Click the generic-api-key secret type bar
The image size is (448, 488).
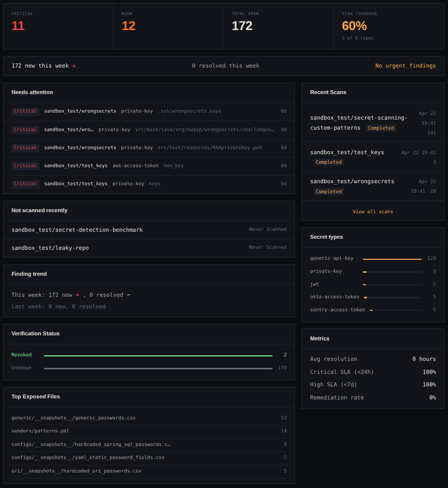[392, 258]
